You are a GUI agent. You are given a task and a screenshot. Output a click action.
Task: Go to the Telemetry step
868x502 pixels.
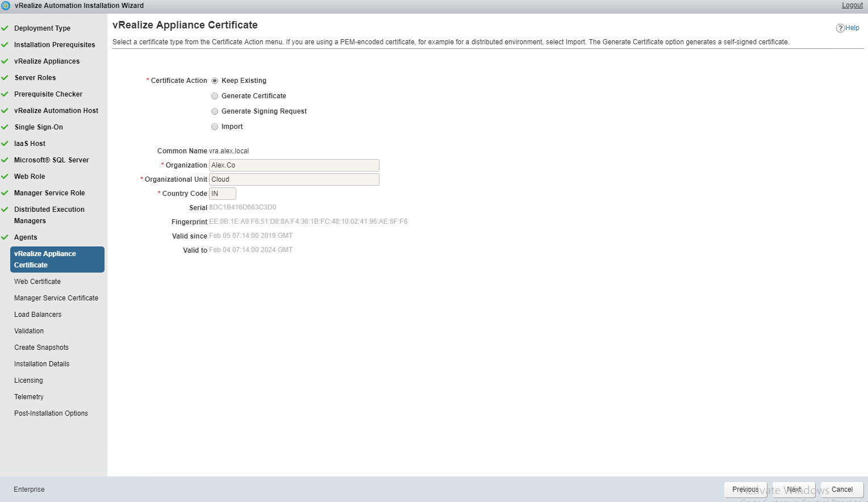coord(29,397)
